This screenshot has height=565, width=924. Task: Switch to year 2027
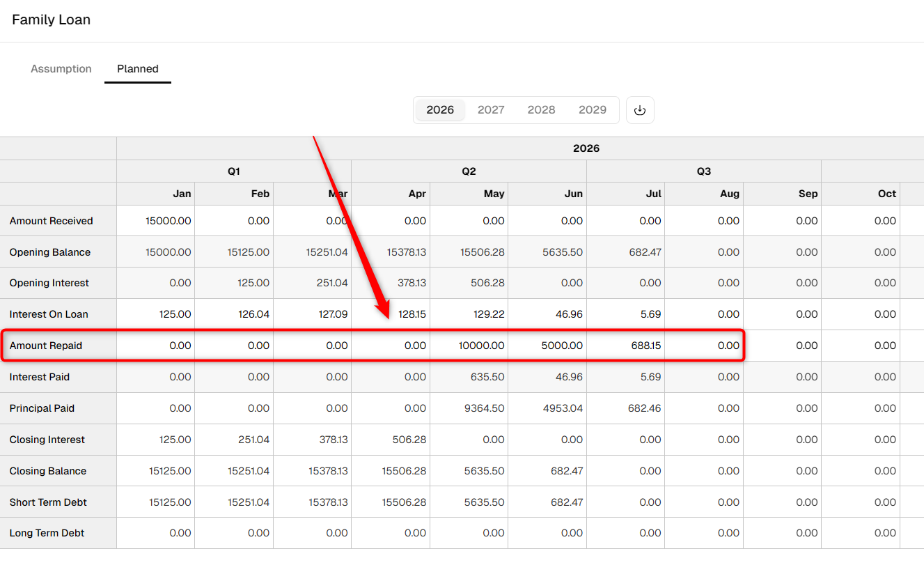point(491,110)
